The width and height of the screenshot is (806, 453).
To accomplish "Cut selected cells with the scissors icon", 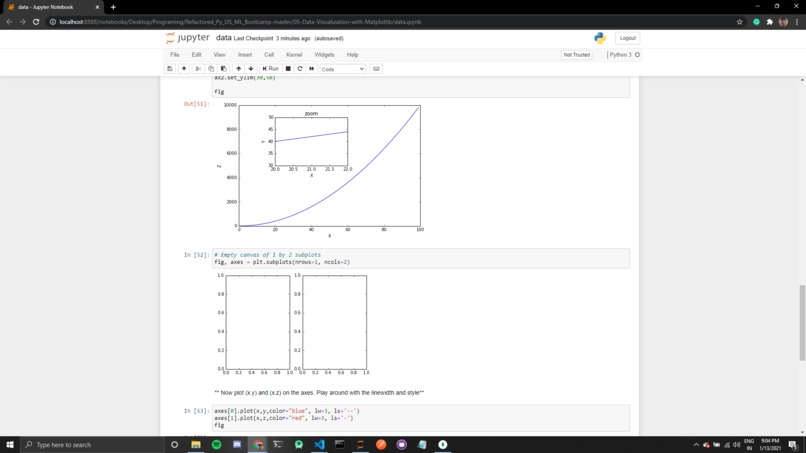I will 198,69.
